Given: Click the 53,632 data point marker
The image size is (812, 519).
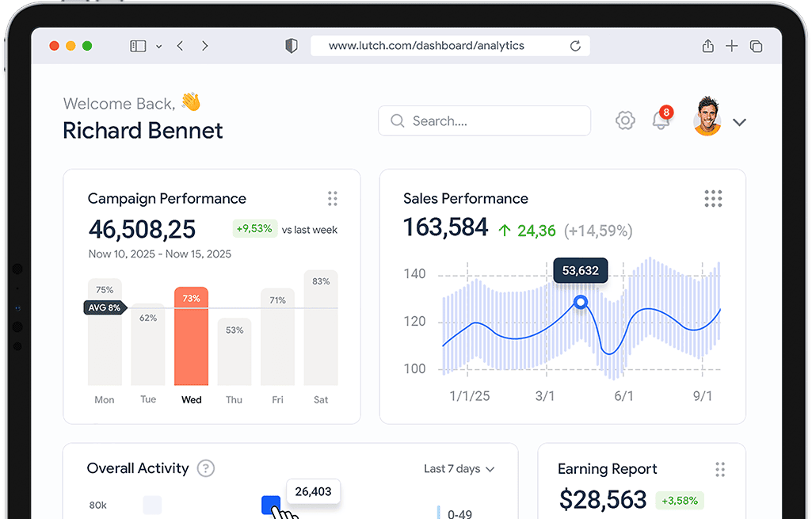Looking at the screenshot, I should pyautogui.click(x=581, y=302).
